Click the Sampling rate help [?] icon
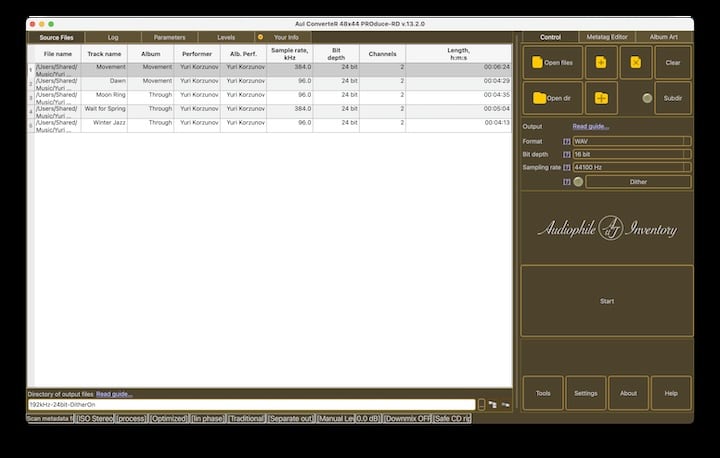 (567, 167)
